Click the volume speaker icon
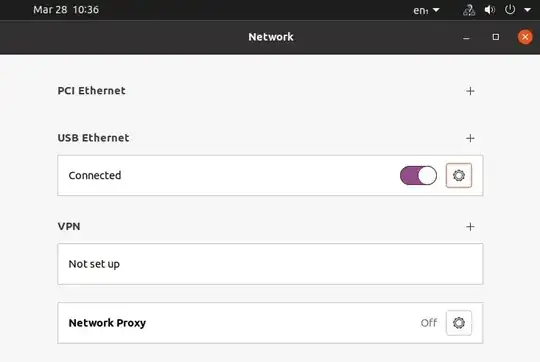This screenshot has width=540, height=362. pos(489,10)
